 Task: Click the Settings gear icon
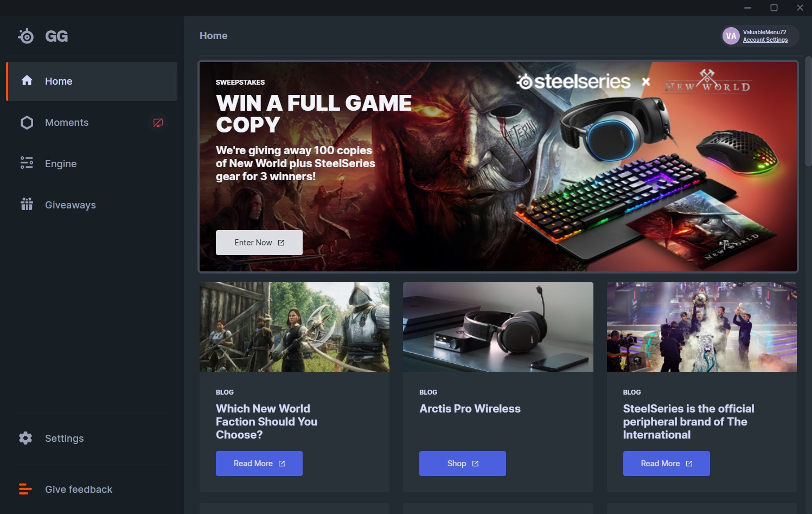(25, 438)
